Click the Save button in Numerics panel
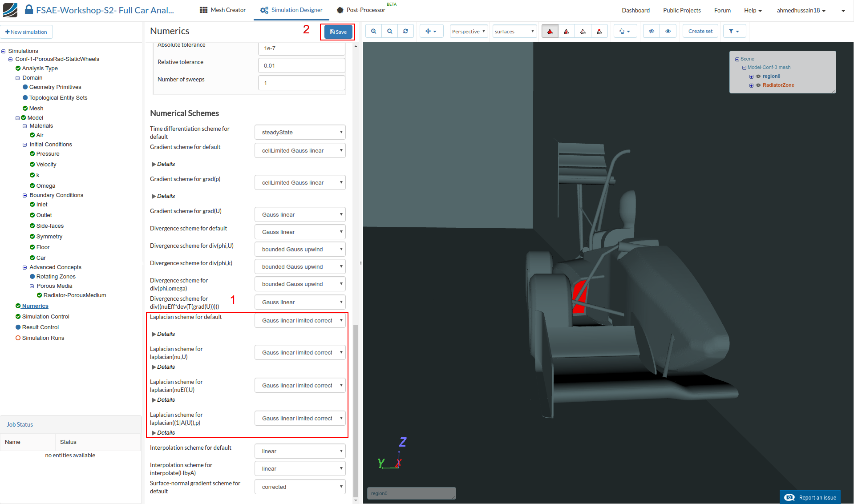The height and width of the screenshot is (504, 854). pyautogui.click(x=337, y=31)
